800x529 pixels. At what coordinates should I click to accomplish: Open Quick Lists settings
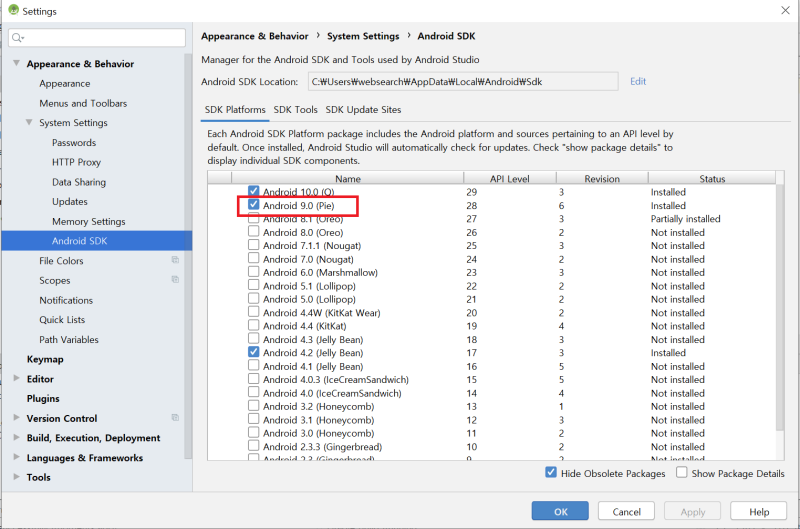[x=62, y=320]
